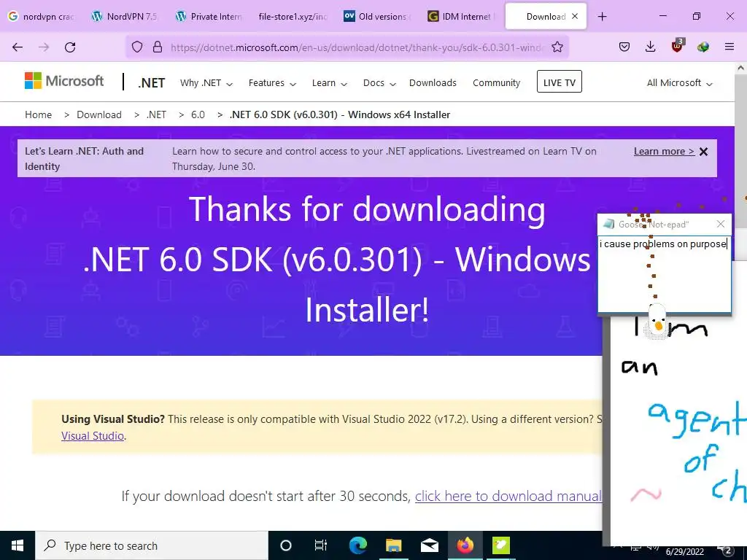
Task: Switch to the Old versions tab
Action: click(376, 16)
